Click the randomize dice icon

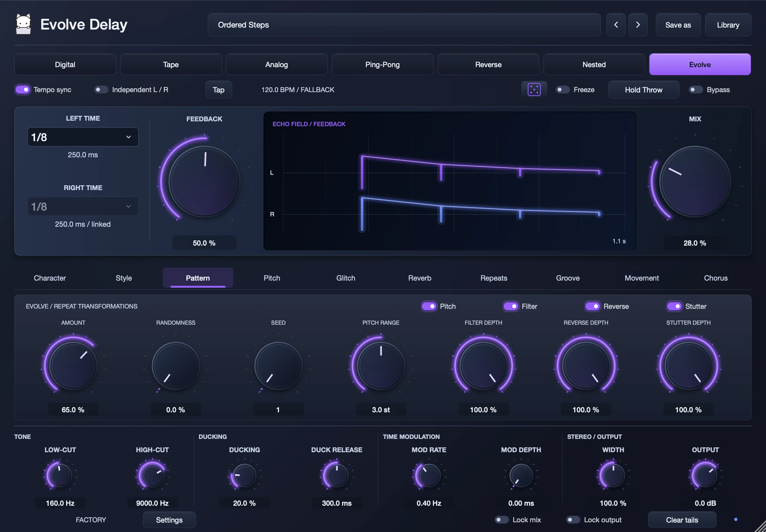click(534, 90)
